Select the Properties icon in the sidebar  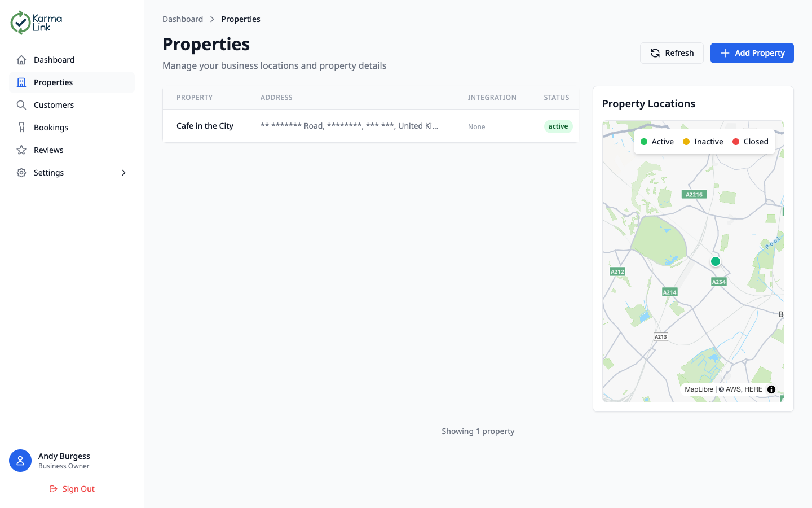(20, 82)
